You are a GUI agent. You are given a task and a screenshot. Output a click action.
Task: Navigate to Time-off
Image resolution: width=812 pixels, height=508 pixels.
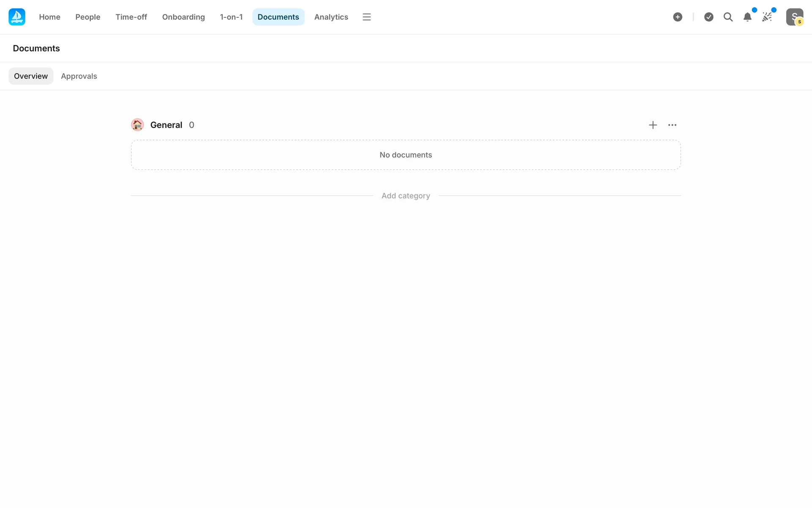(x=131, y=17)
